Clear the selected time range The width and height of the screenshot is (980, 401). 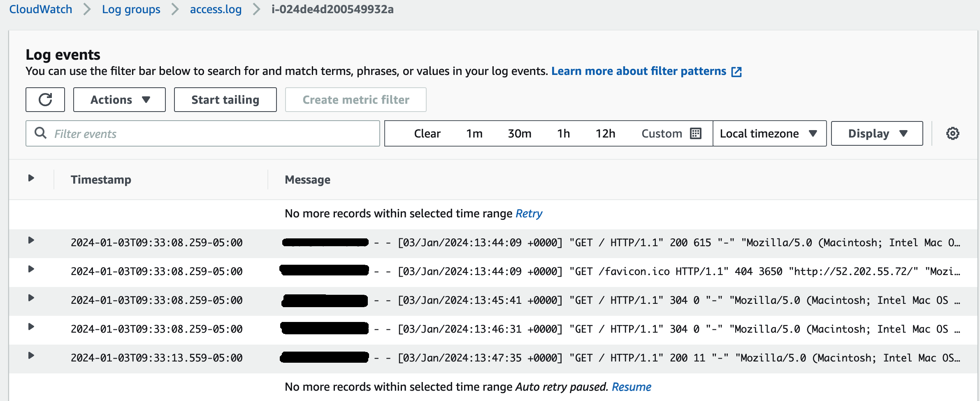[x=427, y=133]
